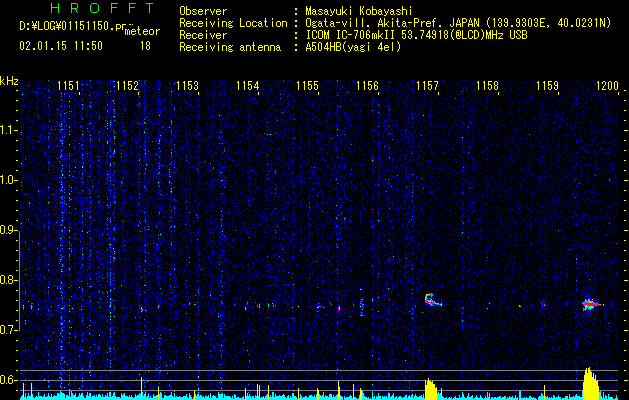Click the 1152 time axis marker

(x=128, y=85)
